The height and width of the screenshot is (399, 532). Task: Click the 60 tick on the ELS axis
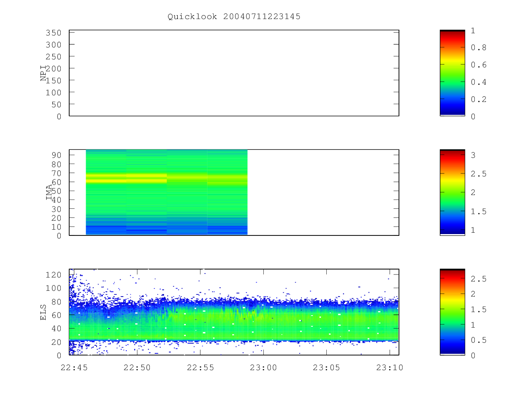(56, 315)
